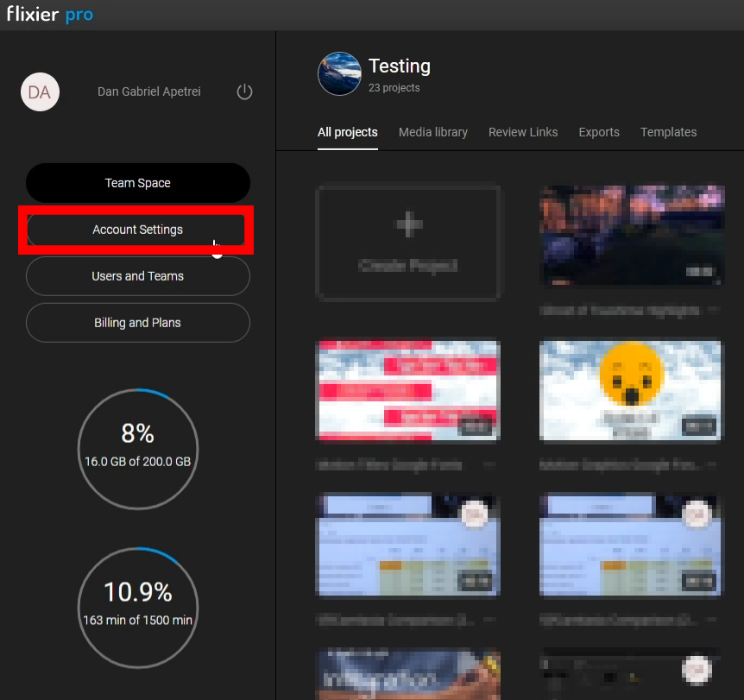
Task: Open the yellow emoji project thumbnail
Action: (x=631, y=390)
